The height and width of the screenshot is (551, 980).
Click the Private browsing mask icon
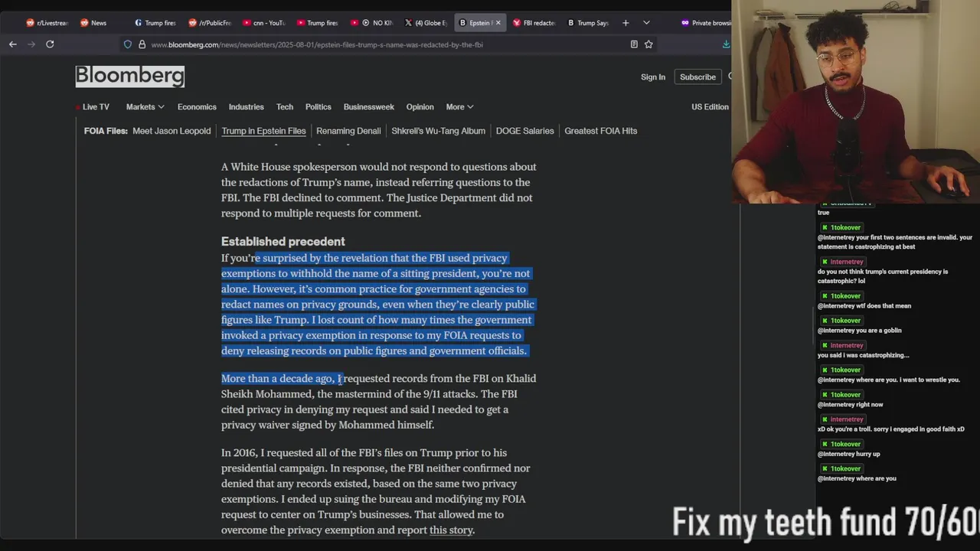click(x=685, y=23)
